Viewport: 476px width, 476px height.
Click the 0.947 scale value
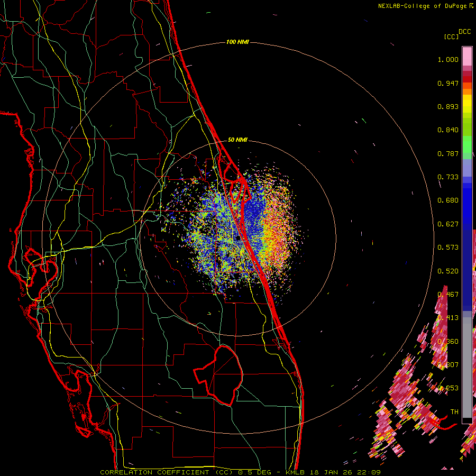point(448,83)
